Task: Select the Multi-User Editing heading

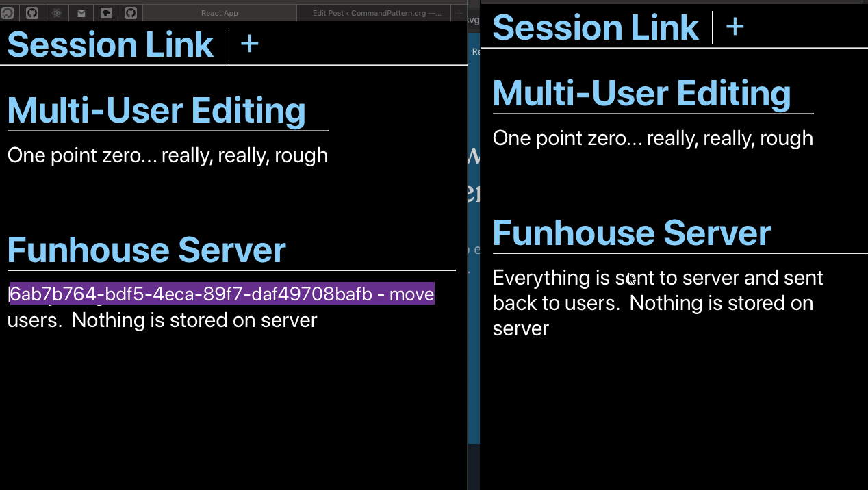Action: coord(156,110)
